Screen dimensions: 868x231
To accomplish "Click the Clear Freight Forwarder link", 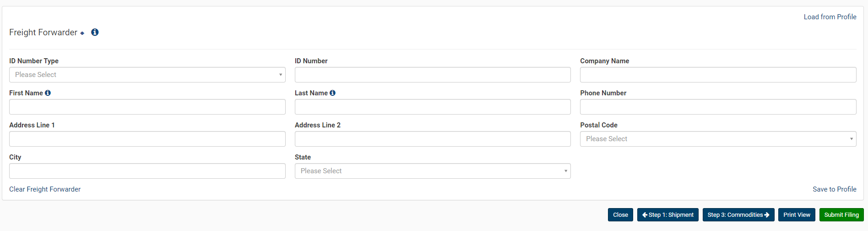I will [45, 189].
